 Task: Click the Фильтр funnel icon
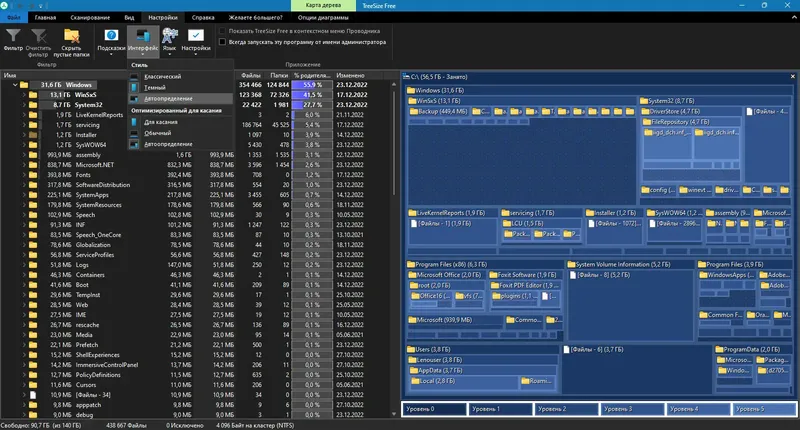[x=13, y=35]
